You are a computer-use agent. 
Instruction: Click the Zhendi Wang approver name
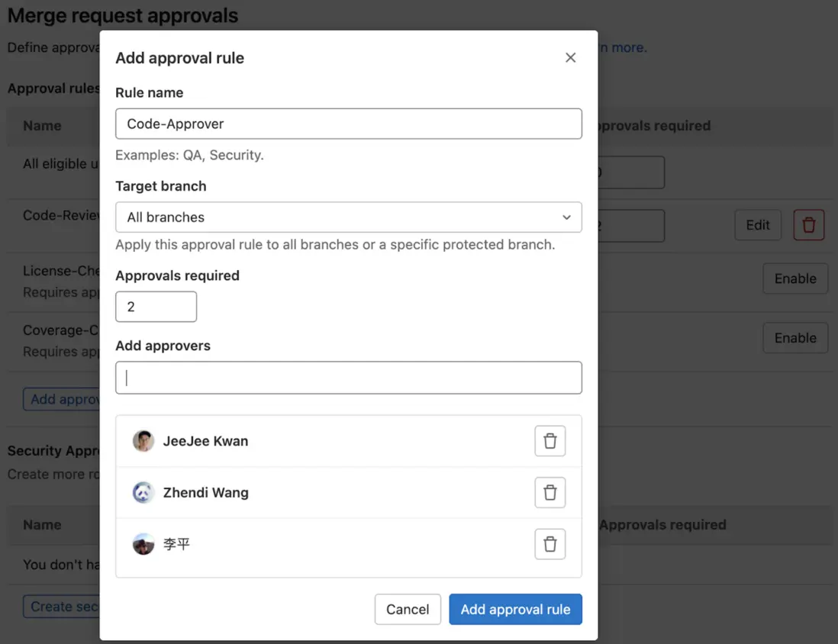click(205, 493)
